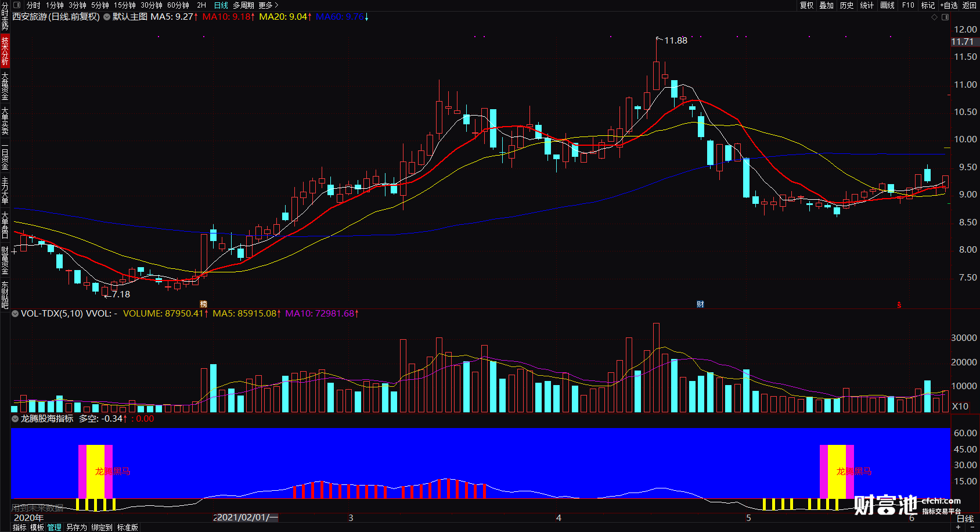980x532 pixels.
Task: Expand the 更多 periods menu
Action: (268, 5)
